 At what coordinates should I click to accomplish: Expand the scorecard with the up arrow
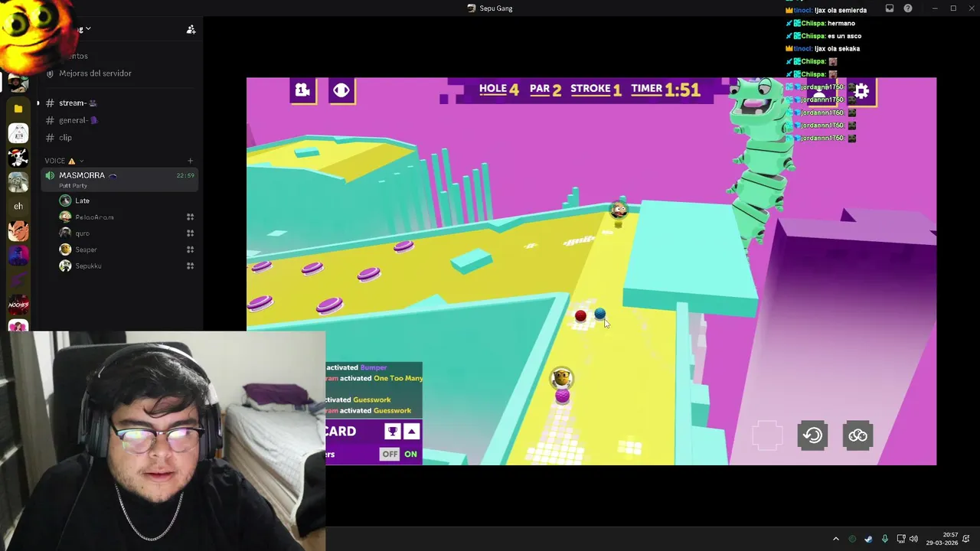412,432
